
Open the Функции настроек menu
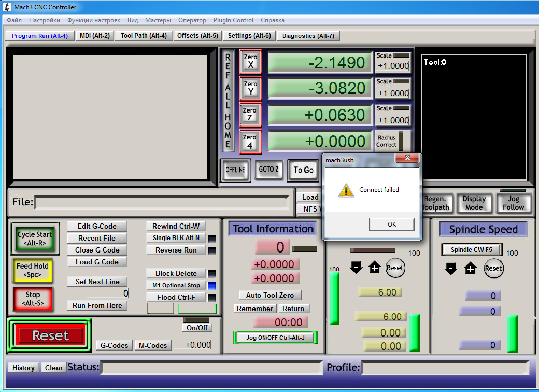(93, 20)
